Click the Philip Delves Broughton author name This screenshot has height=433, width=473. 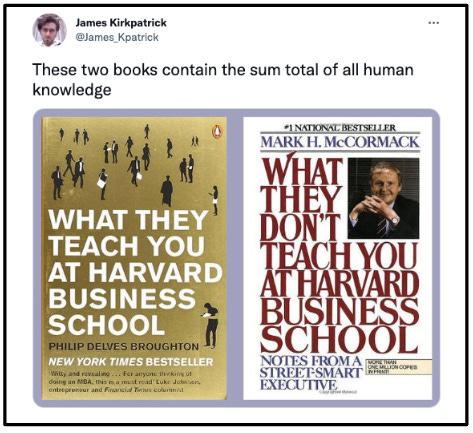click(x=124, y=346)
